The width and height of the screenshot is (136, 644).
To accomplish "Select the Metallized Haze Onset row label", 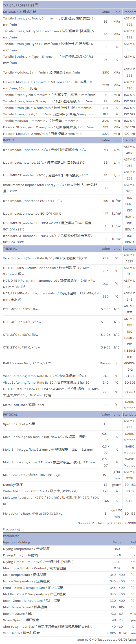I will tap(24, 405).
